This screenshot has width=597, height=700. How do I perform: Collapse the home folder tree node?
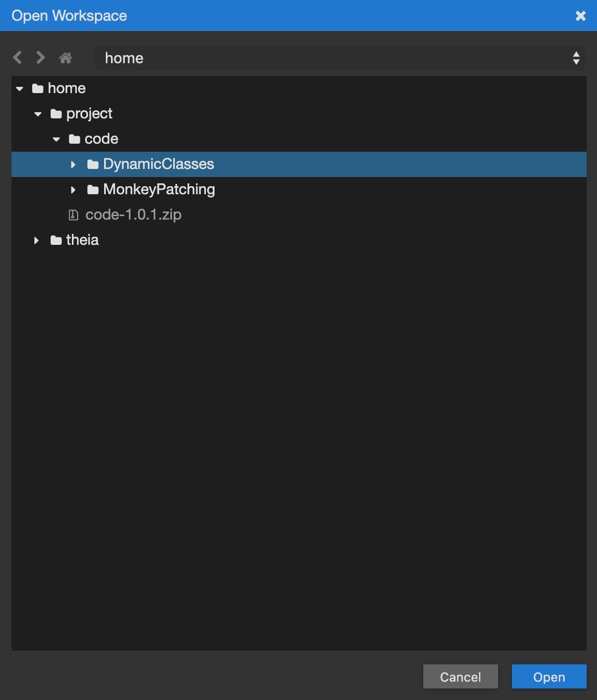pyautogui.click(x=20, y=89)
